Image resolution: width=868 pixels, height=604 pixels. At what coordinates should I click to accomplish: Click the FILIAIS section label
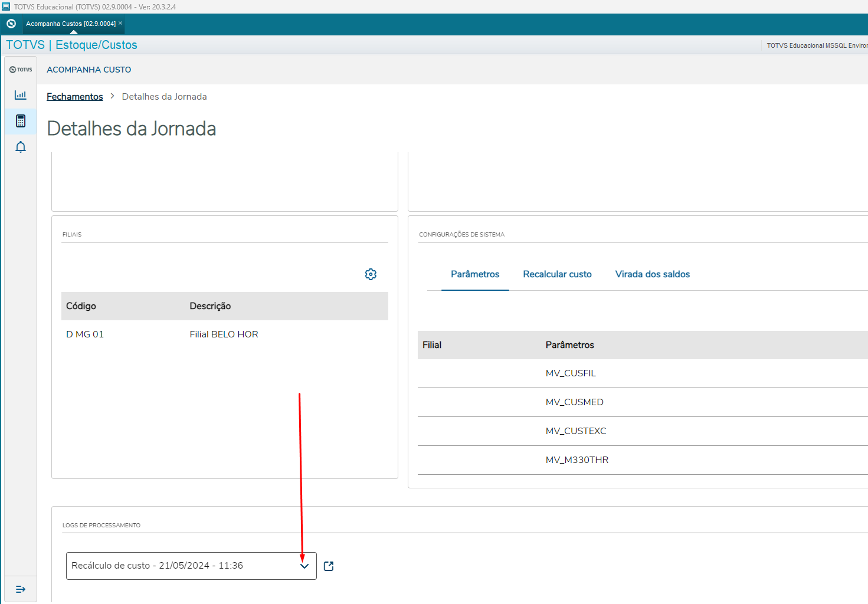(72, 234)
